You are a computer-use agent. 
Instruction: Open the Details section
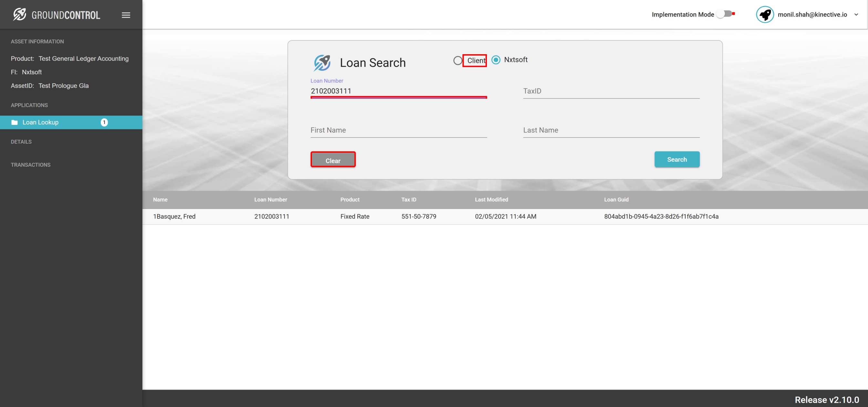[x=21, y=142]
